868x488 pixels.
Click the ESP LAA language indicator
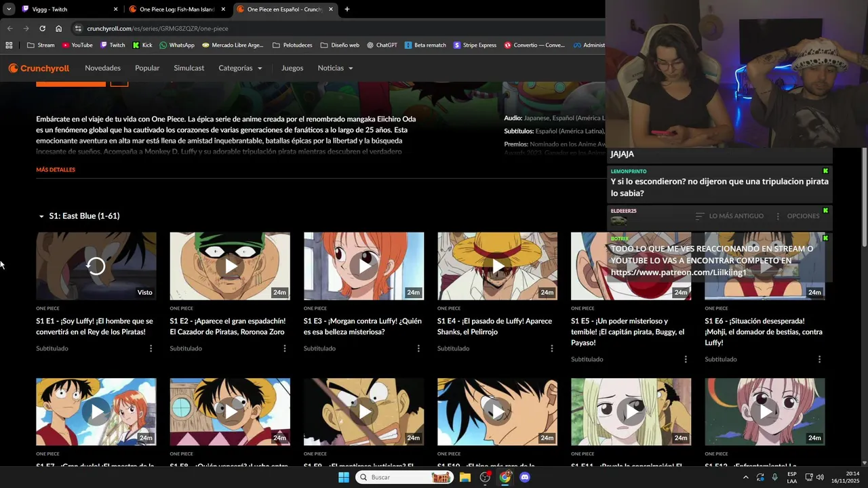(x=791, y=477)
